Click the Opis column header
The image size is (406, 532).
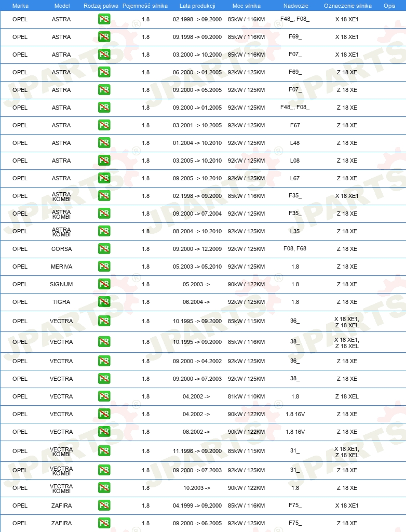click(x=389, y=6)
